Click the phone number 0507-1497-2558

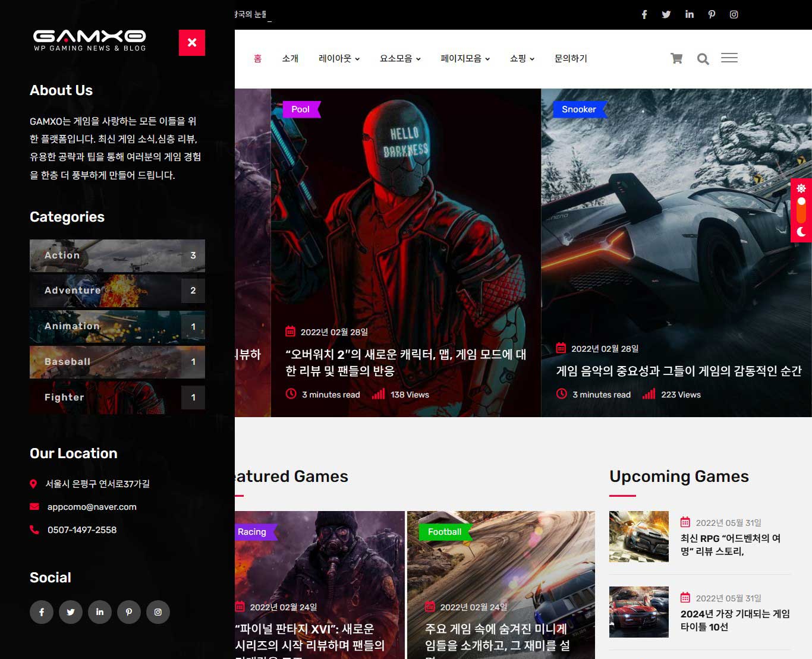pos(82,529)
